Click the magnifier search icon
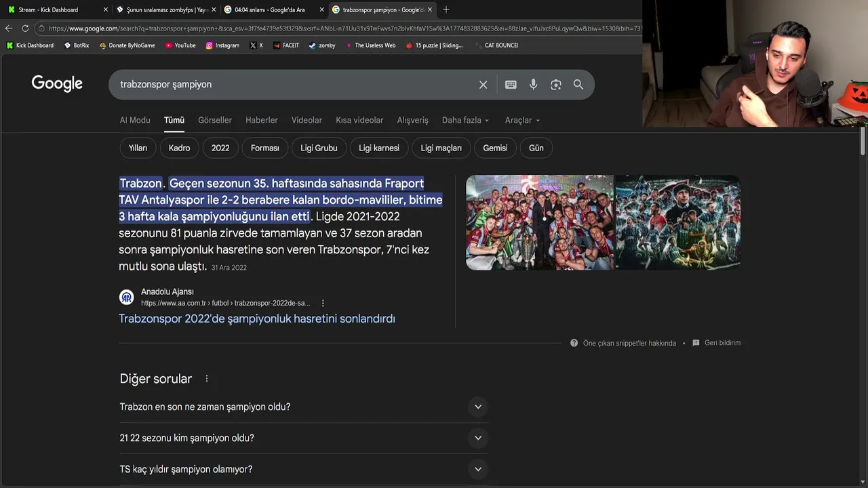868x488 pixels. [578, 85]
